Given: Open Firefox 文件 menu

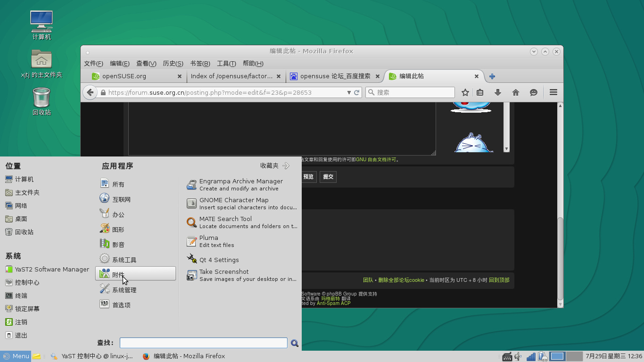Looking at the screenshot, I should [93, 63].
